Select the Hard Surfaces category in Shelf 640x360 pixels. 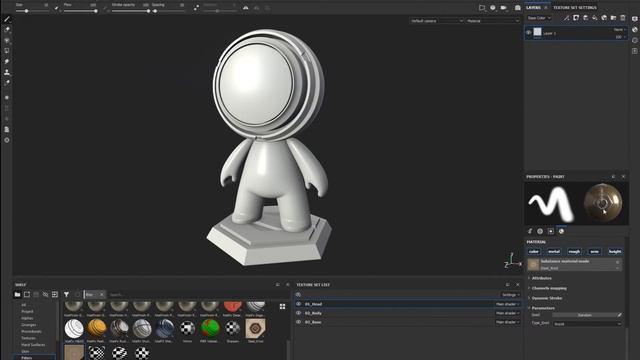click(33, 345)
